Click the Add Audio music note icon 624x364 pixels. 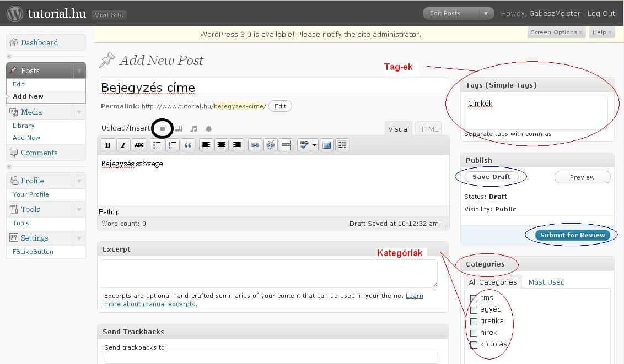coord(193,129)
